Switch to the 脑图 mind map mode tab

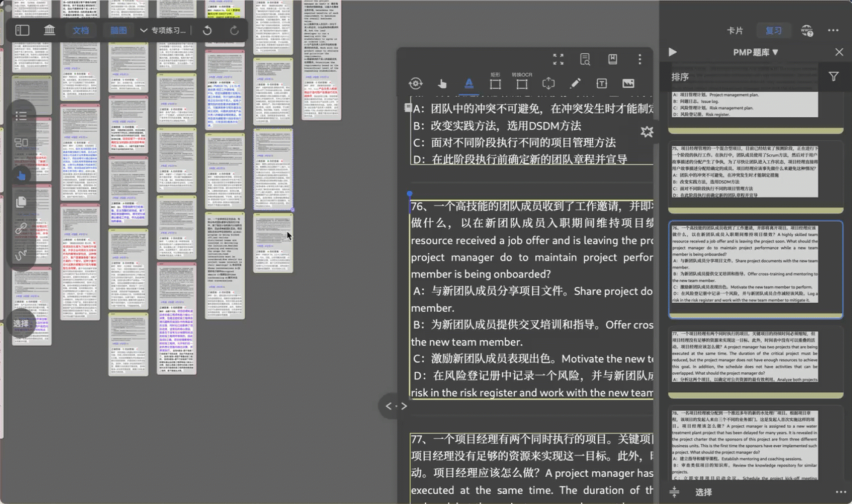pos(118,30)
